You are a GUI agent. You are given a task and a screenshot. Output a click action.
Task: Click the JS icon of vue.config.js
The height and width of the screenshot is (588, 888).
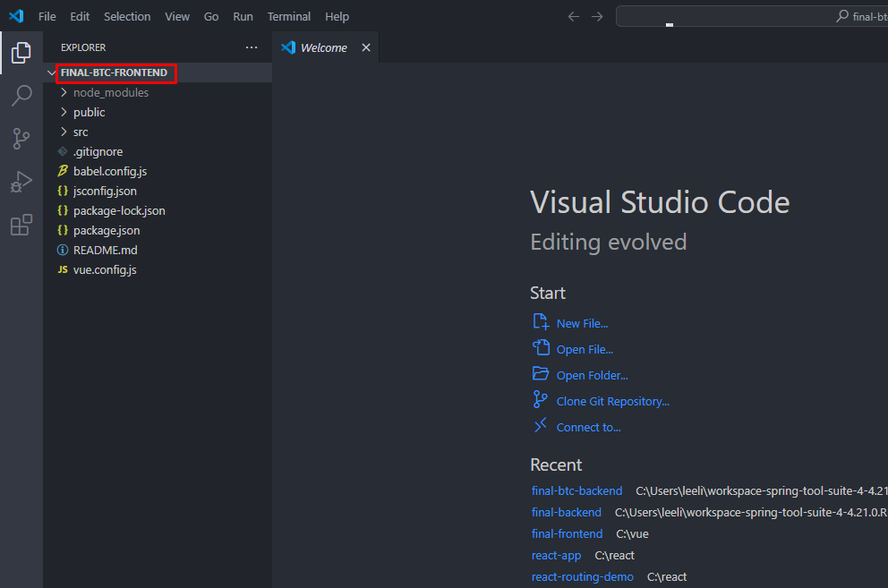(63, 269)
